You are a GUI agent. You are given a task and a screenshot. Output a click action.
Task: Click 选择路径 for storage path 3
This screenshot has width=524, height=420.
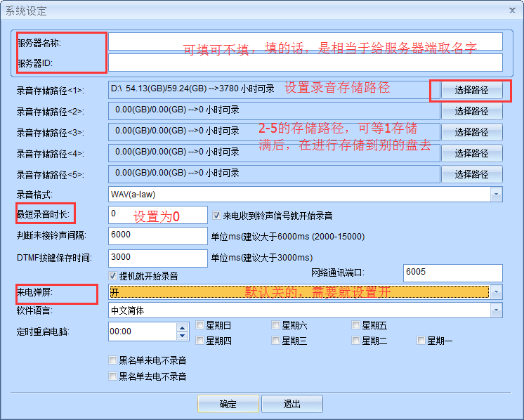click(x=471, y=132)
